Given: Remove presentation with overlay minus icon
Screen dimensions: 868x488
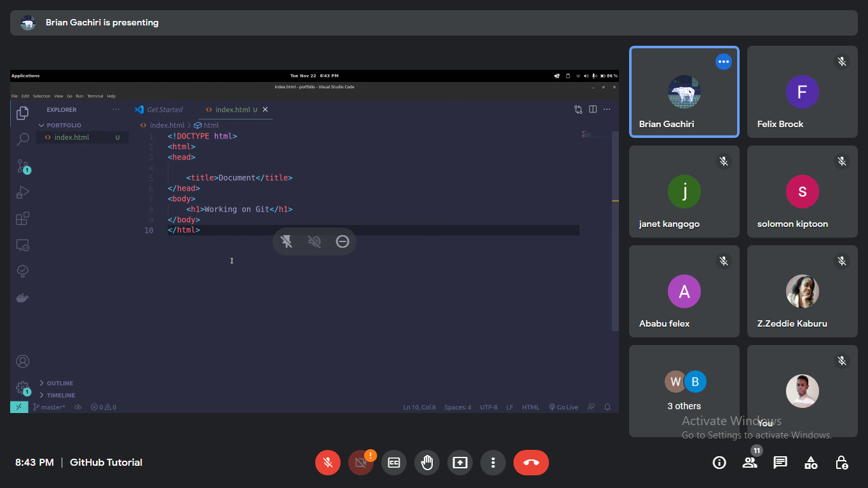Looking at the screenshot, I should pyautogui.click(x=342, y=241).
